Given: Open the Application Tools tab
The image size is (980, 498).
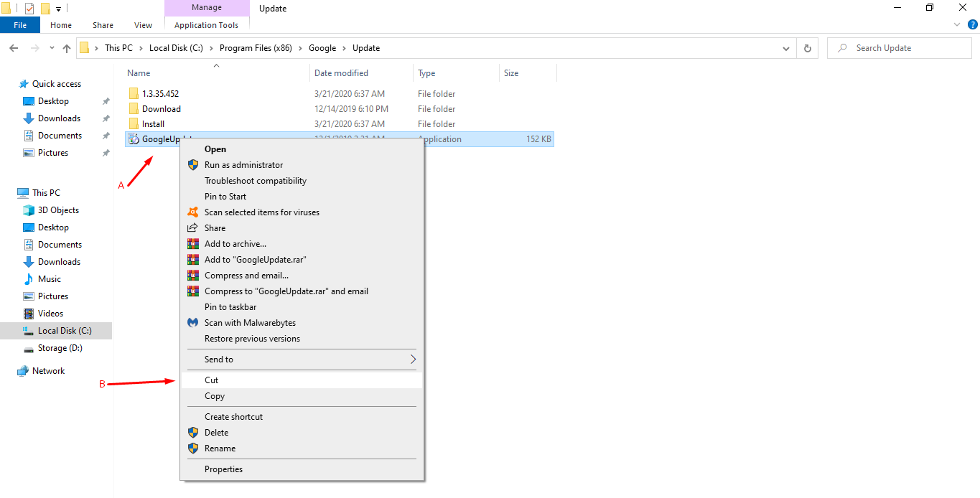Looking at the screenshot, I should (207, 25).
